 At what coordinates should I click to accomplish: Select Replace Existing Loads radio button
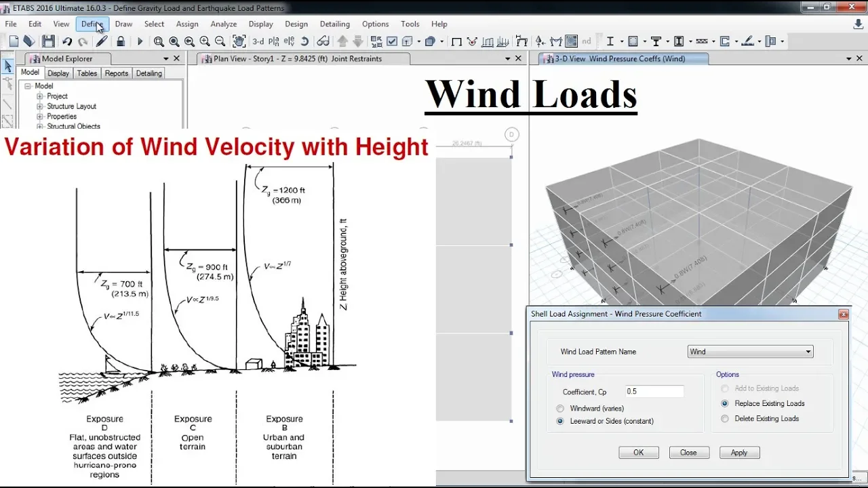(725, 403)
